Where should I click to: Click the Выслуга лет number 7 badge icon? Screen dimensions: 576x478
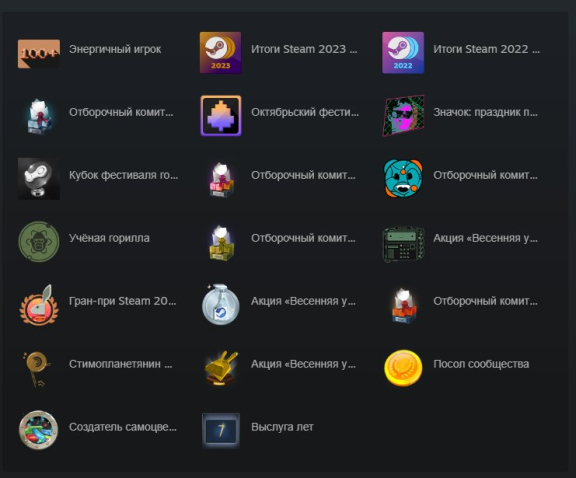(x=220, y=430)
